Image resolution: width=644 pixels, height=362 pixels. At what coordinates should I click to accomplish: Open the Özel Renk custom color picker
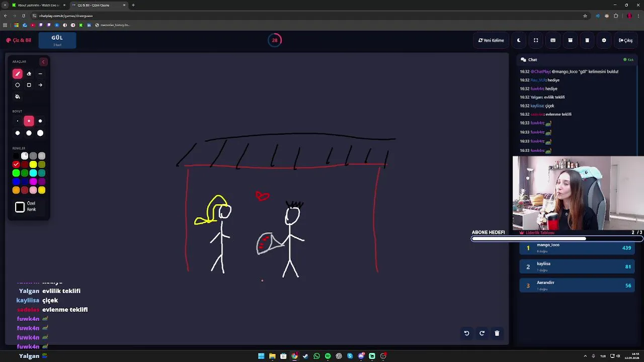coord(20,207)
